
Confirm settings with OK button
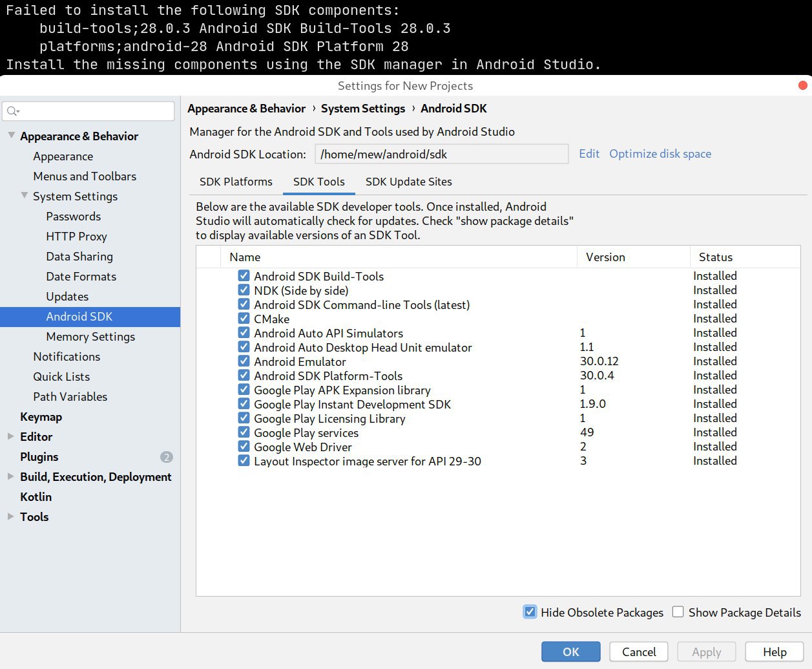[x=571, y=652]
